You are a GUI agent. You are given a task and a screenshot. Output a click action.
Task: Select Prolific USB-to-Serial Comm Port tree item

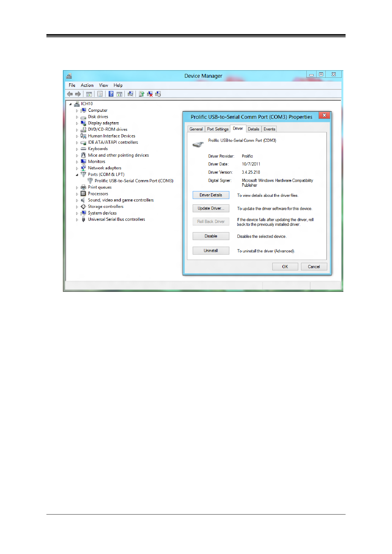134,181
